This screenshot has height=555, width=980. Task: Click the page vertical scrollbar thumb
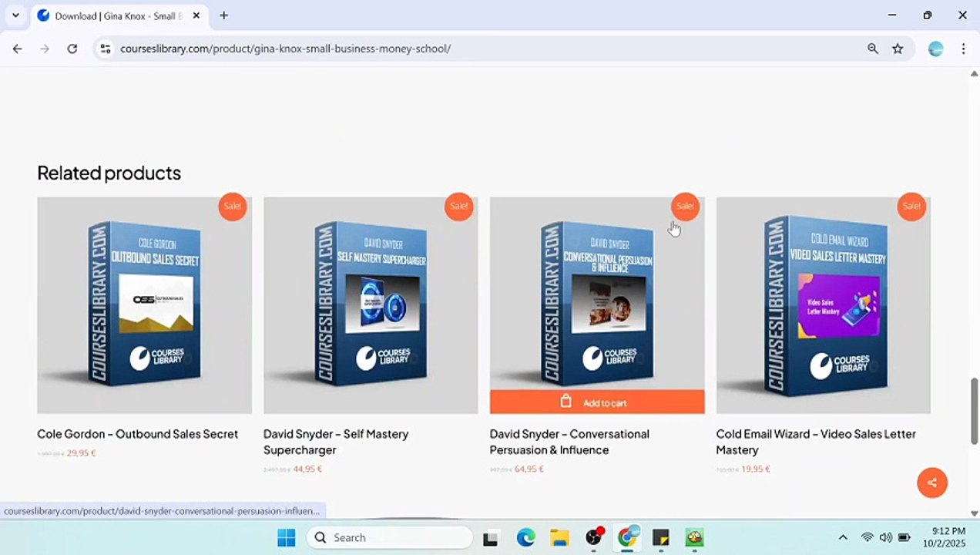[974, 410]
